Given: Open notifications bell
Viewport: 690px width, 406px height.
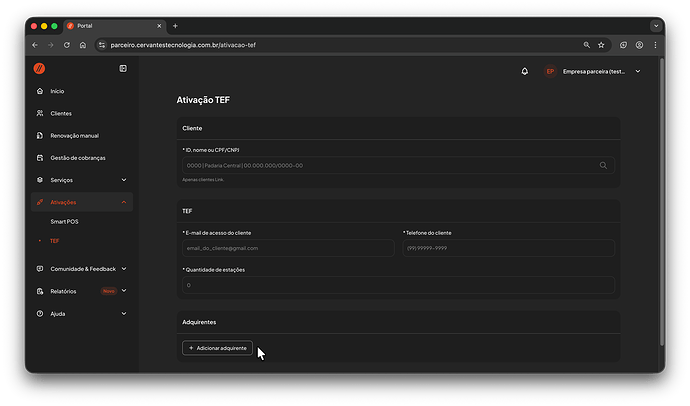Looking at the screenshot, I should point(525,71).
